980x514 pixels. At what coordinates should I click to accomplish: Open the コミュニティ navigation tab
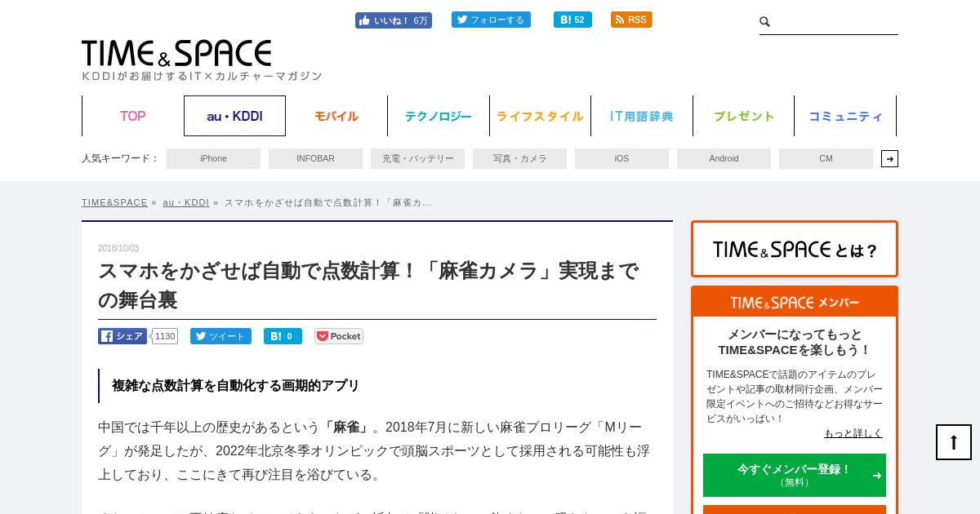[x=845, y=116]
